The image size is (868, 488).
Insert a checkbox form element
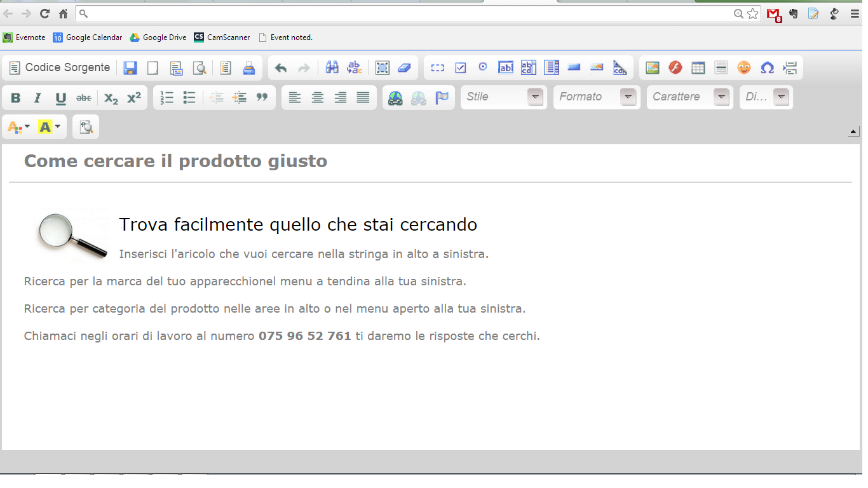pos(460,68)
